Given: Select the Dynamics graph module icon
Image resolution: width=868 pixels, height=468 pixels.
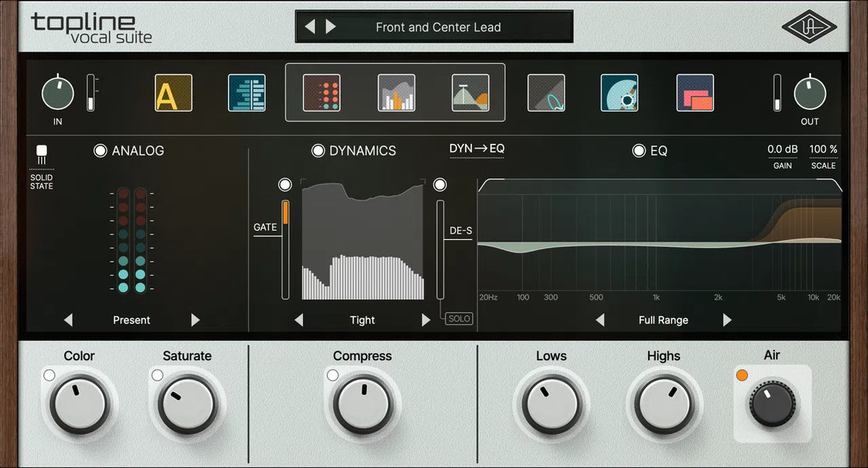Looking at the screenshot, I should [x=394, y=93].
